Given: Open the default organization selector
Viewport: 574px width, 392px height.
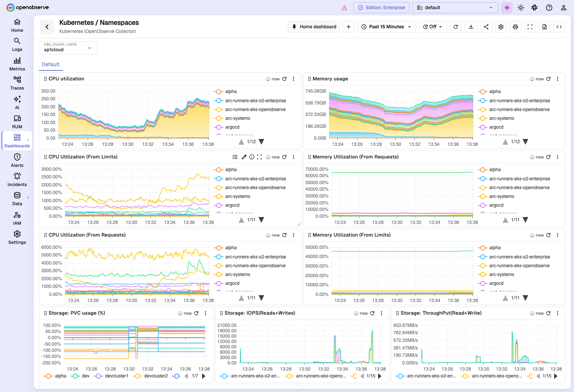Looking at the screenshot, I should tap(455, 8).
